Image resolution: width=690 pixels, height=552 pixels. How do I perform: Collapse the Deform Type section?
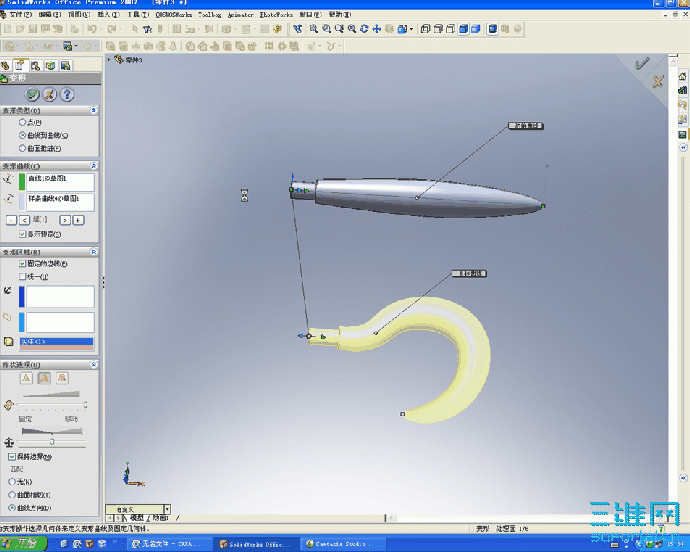click(93, 110)
